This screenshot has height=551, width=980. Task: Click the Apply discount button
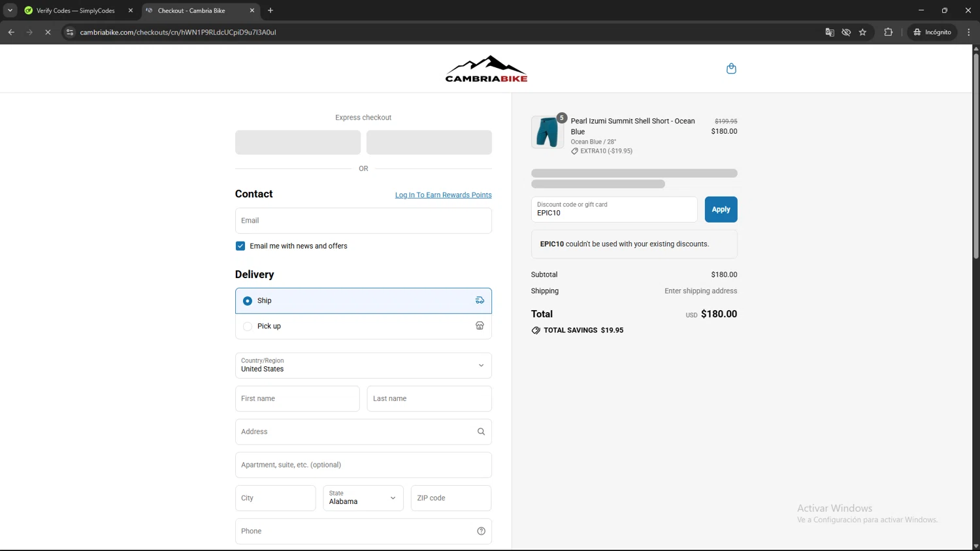point(721,210)
